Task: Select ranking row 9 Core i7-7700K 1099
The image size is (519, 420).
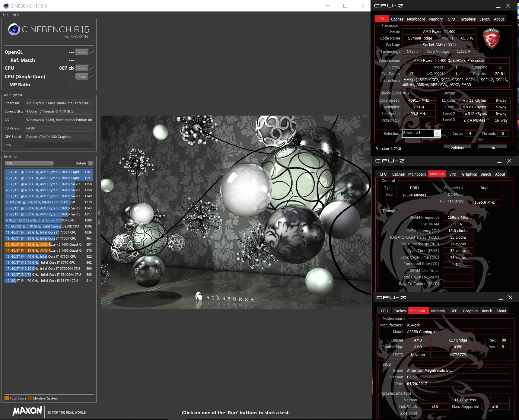Action: click(49, 220)
